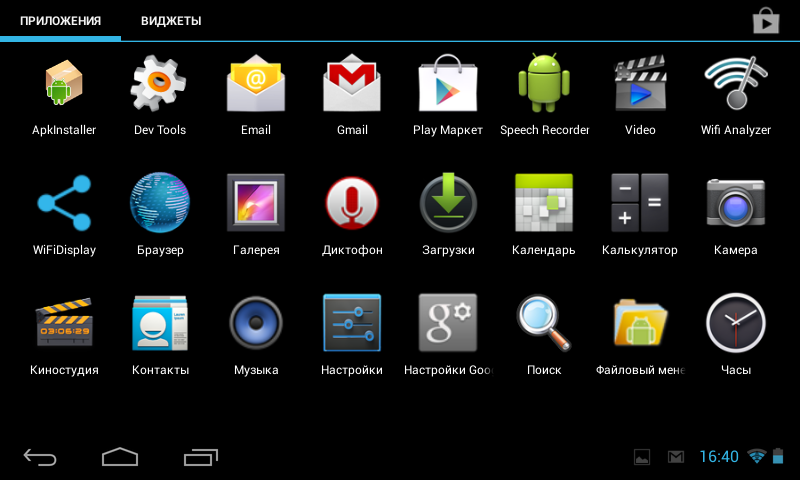Tap the battery status icon
The height and width of the screenshot is (480, 800).
click(x=778, y=456)
